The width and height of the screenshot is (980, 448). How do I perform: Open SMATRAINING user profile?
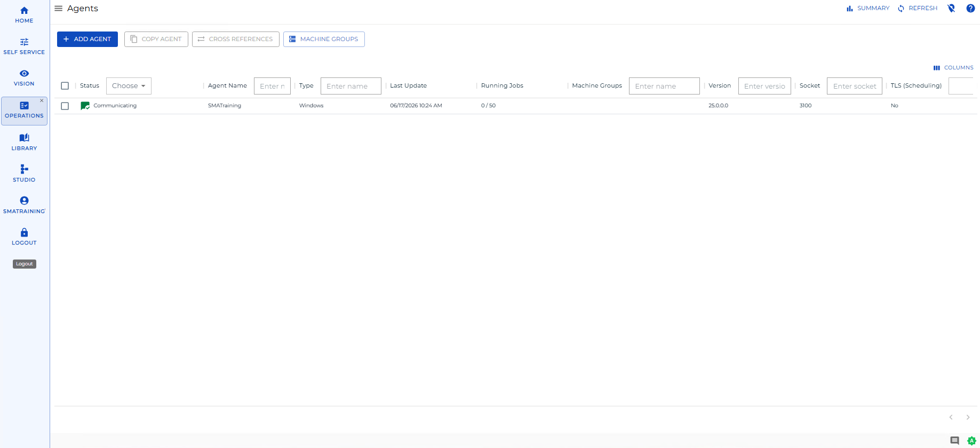click(x=24, y=206)
